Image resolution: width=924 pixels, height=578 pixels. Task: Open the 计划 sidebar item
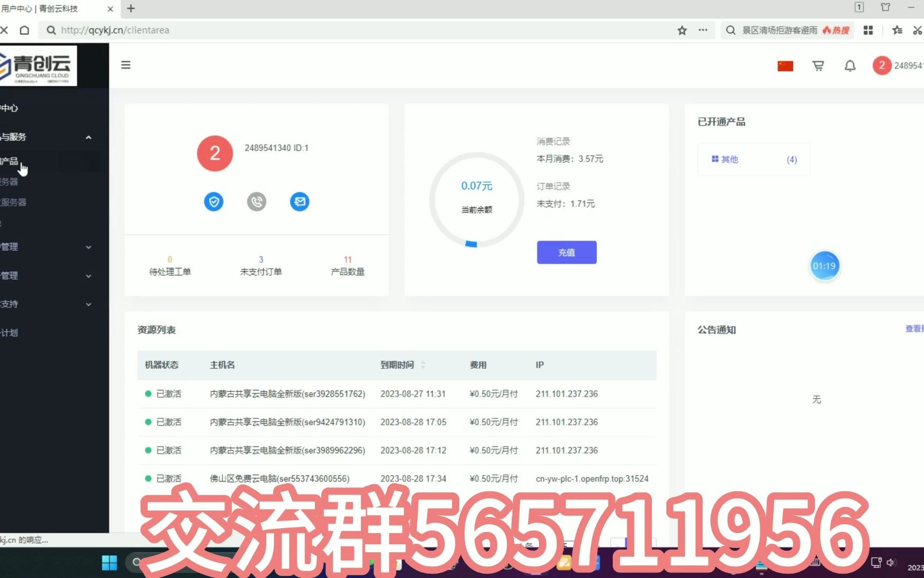pos(10,333)
